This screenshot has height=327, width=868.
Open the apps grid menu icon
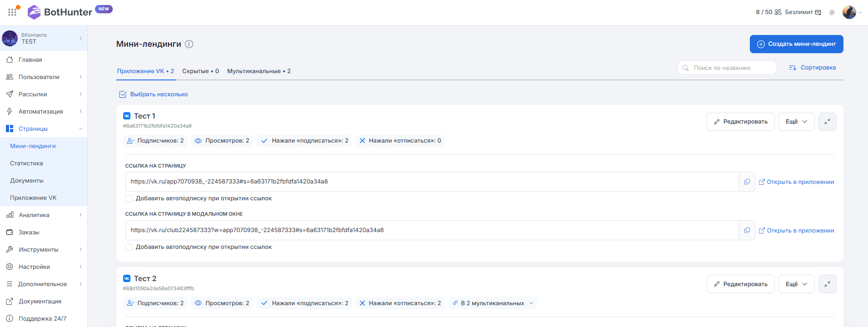12,12
